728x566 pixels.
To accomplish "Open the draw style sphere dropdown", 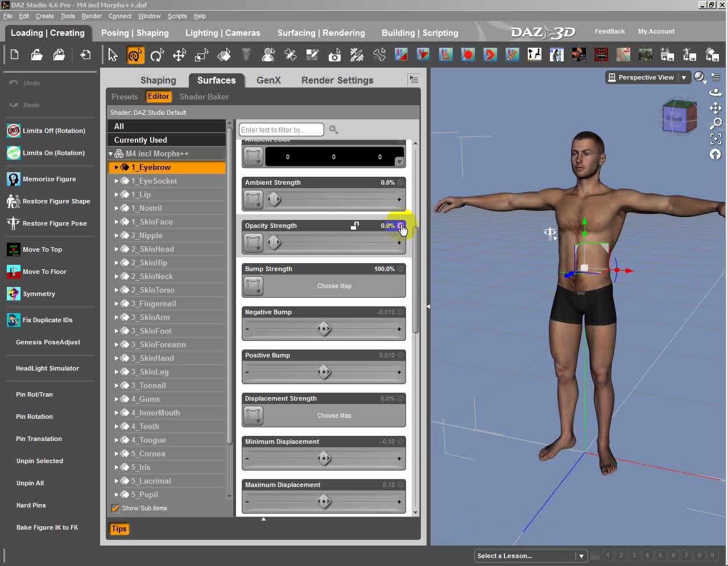I will pyautogui.click(x=700, y=77).
